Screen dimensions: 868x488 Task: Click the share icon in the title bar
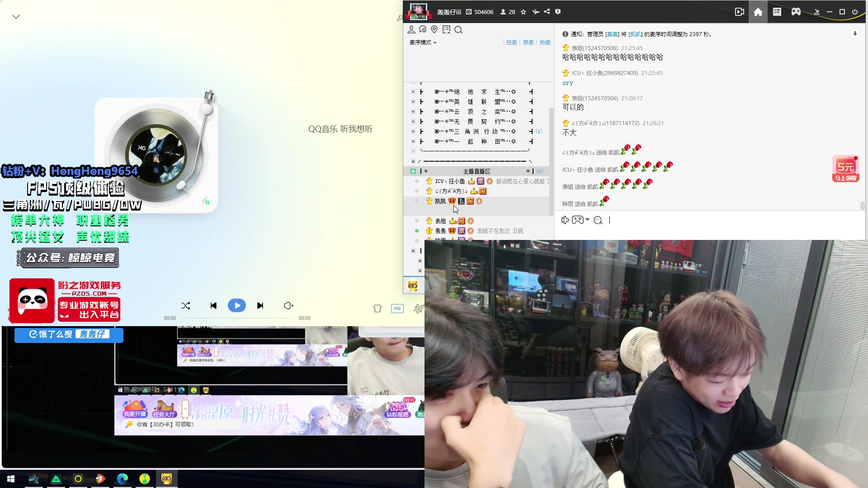click(547, 12)
